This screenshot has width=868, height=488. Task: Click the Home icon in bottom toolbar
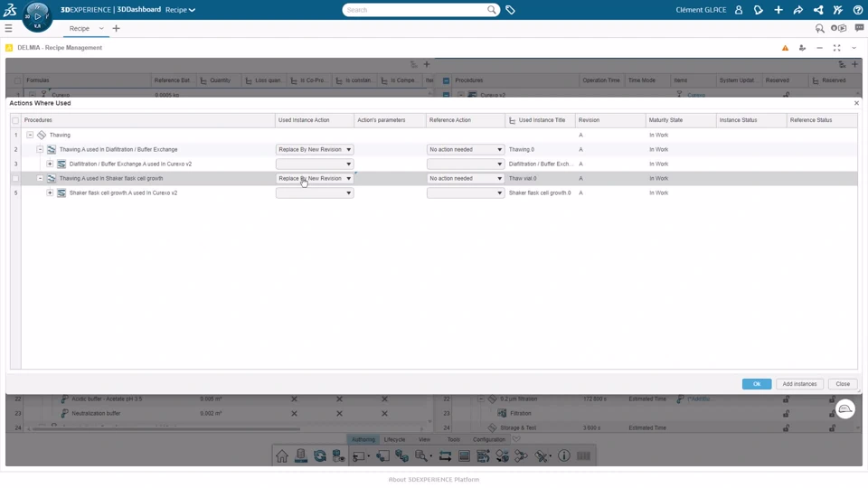pyautogui.click(x=282, y=455)
